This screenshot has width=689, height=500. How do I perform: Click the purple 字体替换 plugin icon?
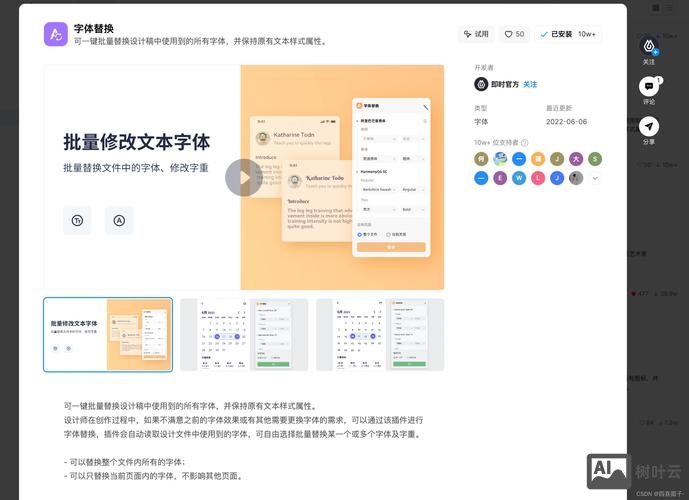[56, 34]
